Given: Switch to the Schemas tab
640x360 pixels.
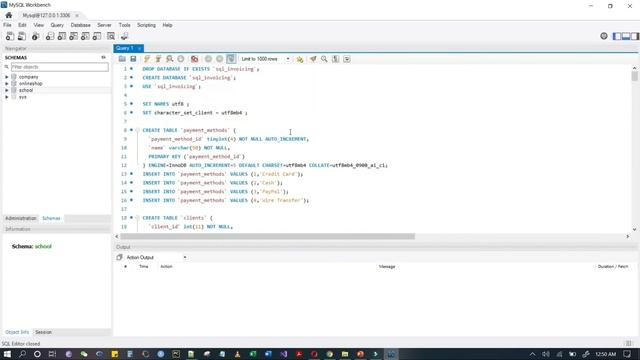Looking at the screenshot, I should coord(51,218).
